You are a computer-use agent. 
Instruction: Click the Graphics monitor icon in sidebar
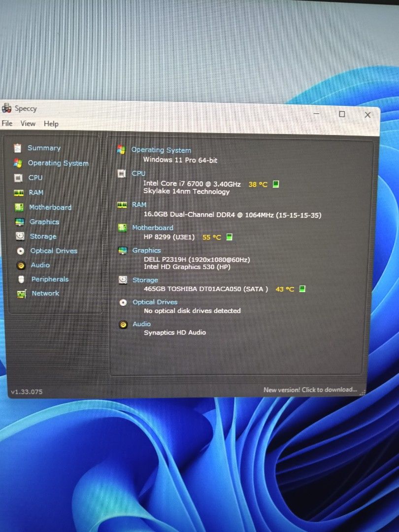tap(20, 222)
